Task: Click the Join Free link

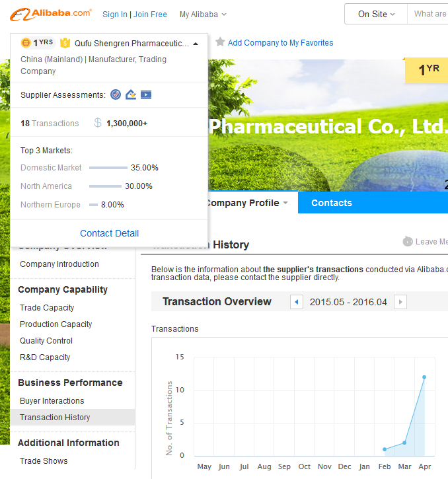Action: [x=150, y=15]
